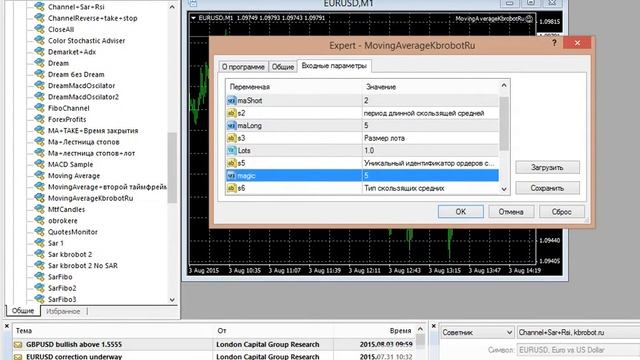The image size is (640, 360).
Task: Click the help question mark in Expert dialog
Action: click(554, 42)
